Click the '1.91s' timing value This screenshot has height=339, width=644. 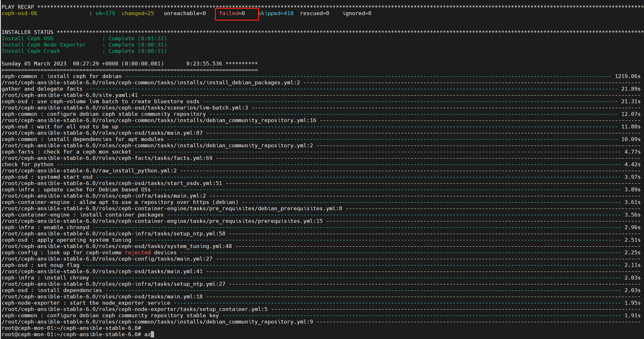(633, 316)
